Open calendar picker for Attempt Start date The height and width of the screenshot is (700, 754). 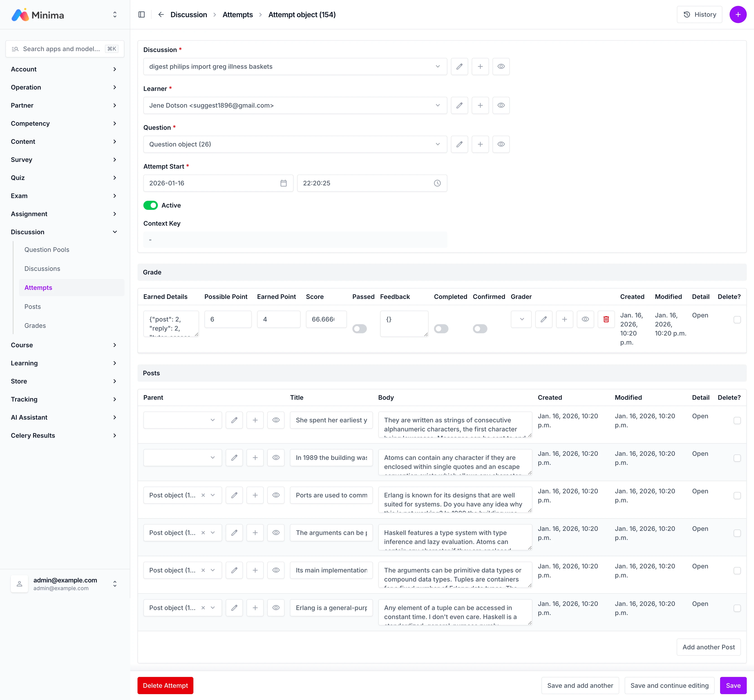[x=283, y=183]
